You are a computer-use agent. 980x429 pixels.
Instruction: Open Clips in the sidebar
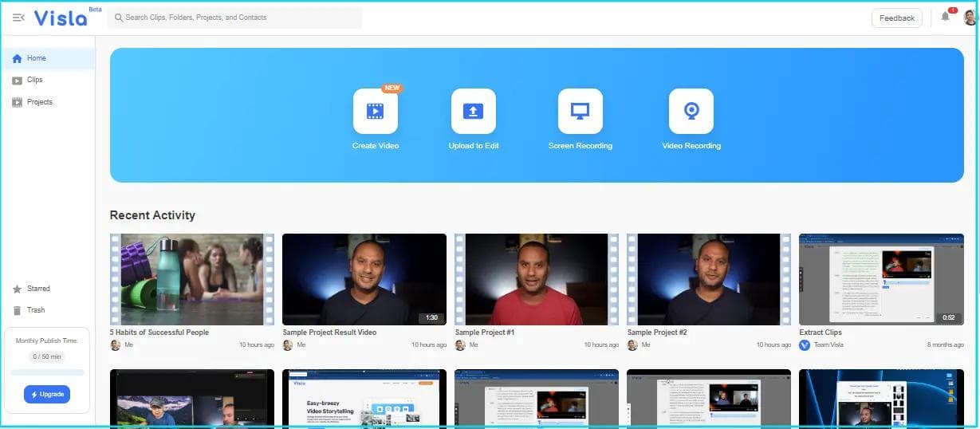(x=34, y=80)
